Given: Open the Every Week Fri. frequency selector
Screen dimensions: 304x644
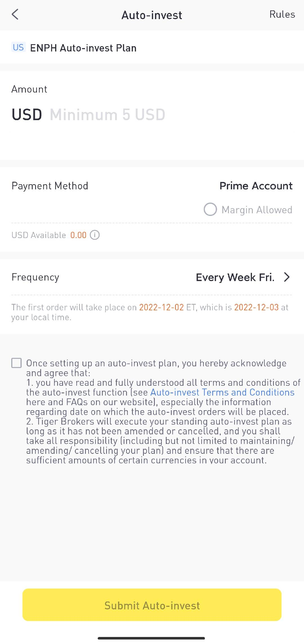Looking at the screenshot, I should 235,277.
